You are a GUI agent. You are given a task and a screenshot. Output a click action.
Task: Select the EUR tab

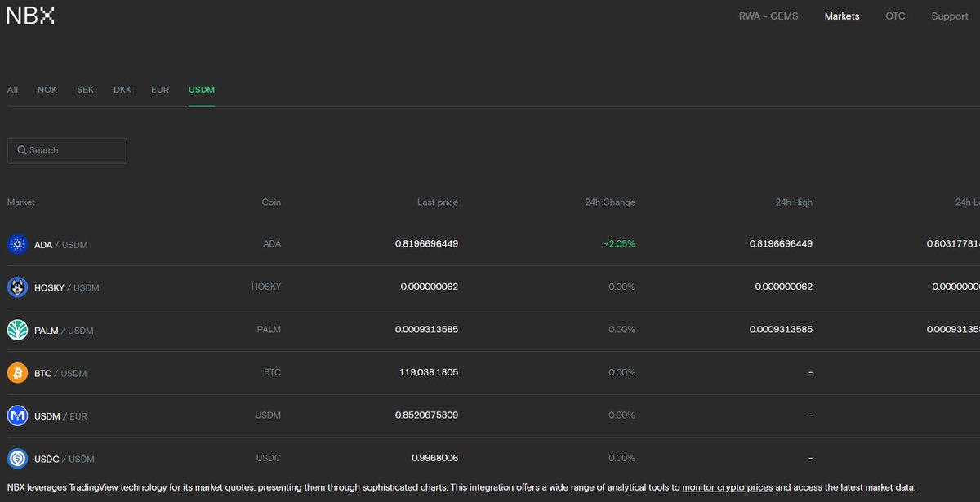point(160,90)
